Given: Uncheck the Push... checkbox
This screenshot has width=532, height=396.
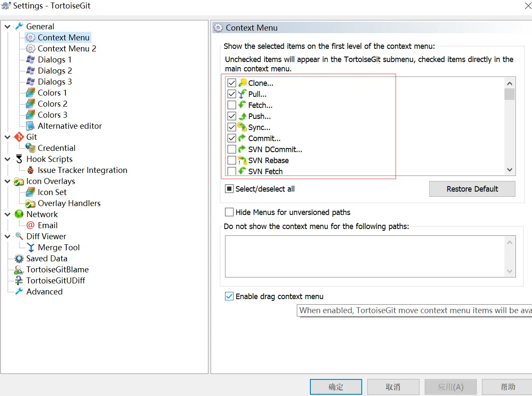Looking at the screenshot, I should point(232,116).
